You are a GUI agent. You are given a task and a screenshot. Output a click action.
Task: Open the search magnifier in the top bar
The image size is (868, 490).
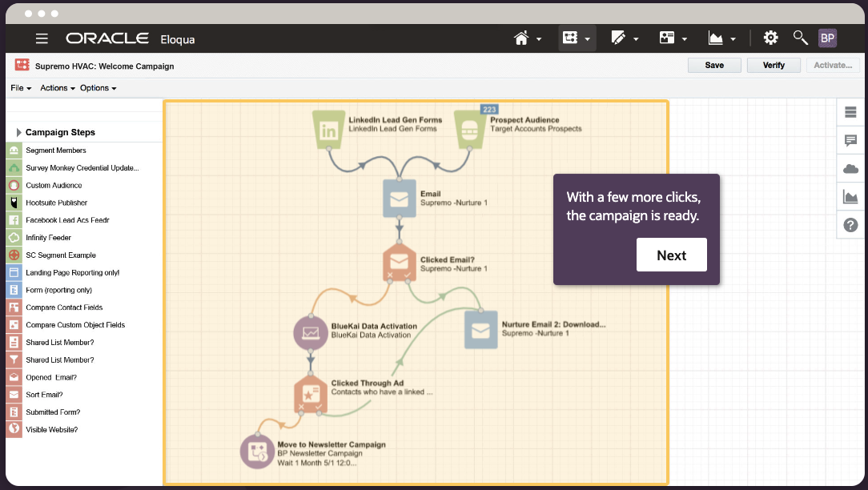[800, 38]
